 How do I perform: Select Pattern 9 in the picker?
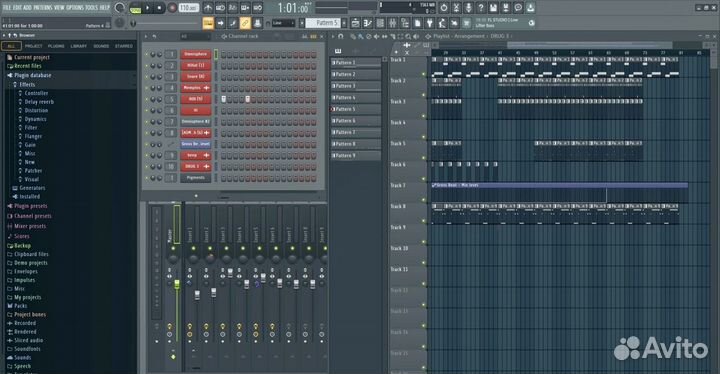[356, 156]
